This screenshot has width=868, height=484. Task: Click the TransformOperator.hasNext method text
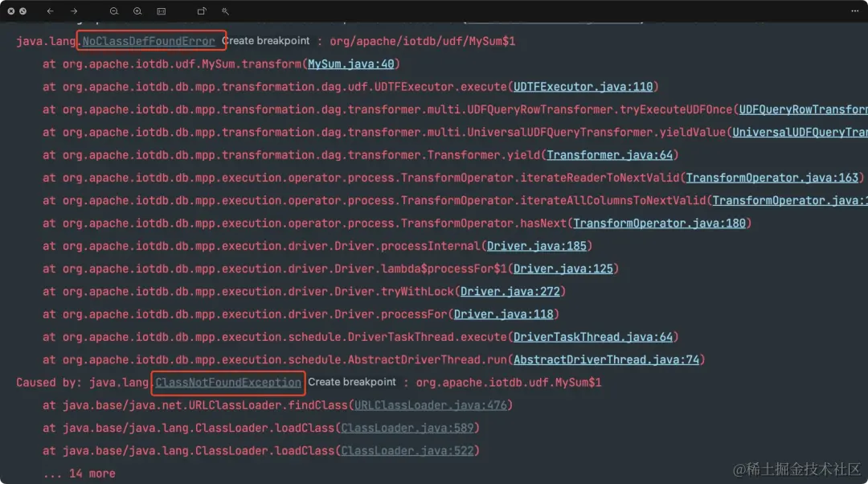483,224
